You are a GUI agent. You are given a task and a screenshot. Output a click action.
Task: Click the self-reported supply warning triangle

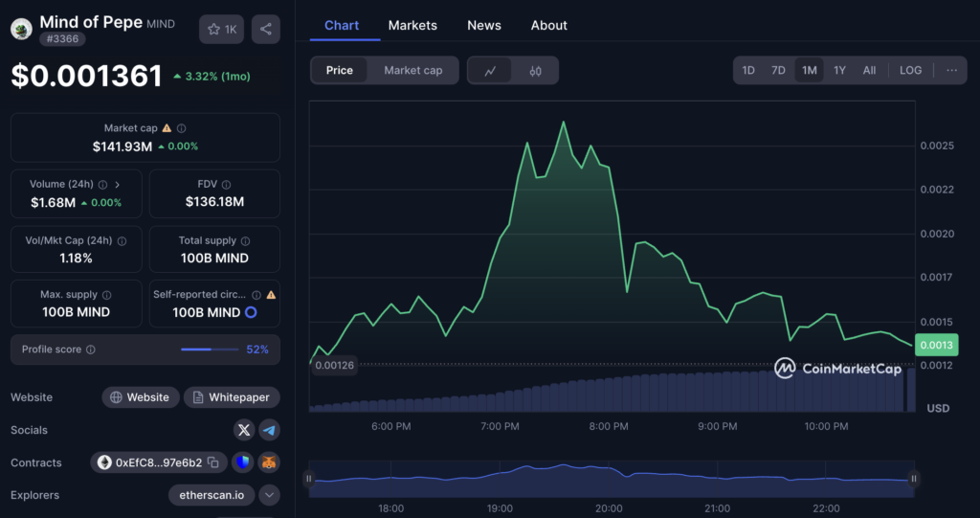tap(271, 295)
